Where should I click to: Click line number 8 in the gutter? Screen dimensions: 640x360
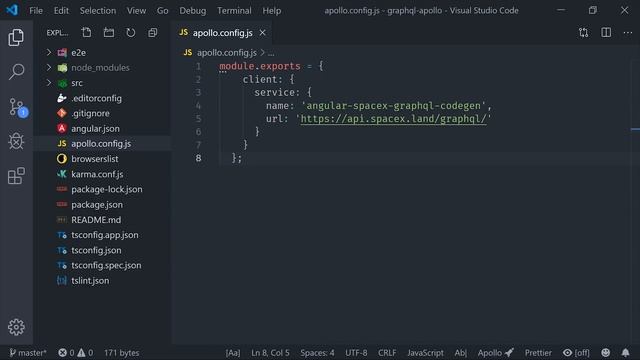[198, 158]
